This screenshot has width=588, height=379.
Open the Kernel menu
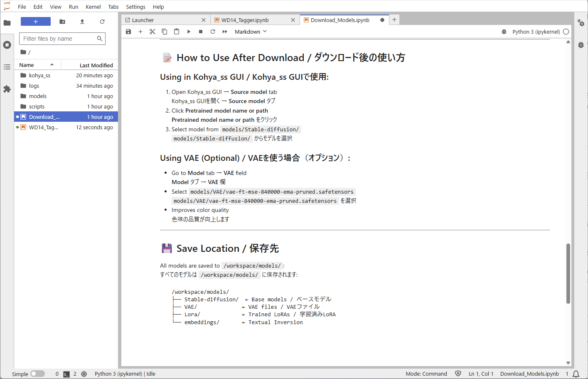[x=93, y=7]
